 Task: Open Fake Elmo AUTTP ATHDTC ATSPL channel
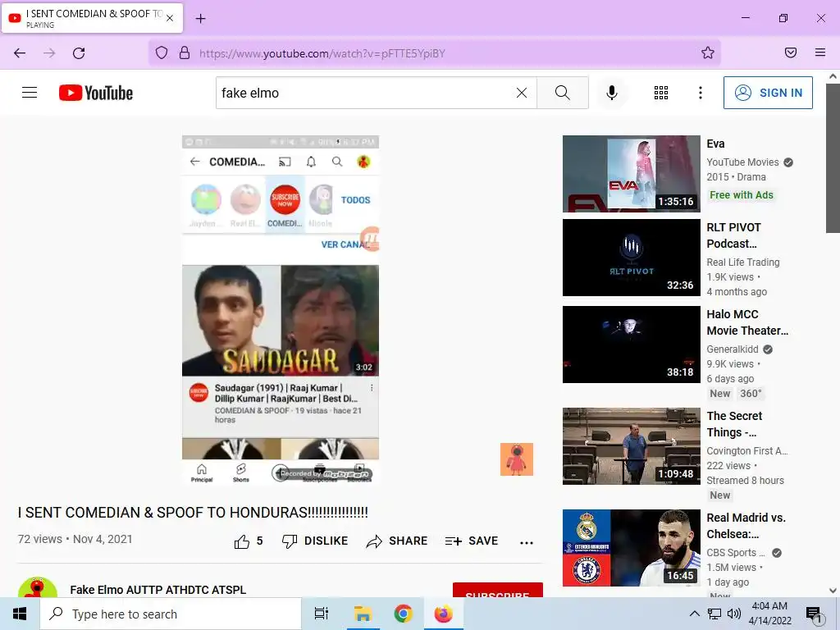[x=158, y=590]
